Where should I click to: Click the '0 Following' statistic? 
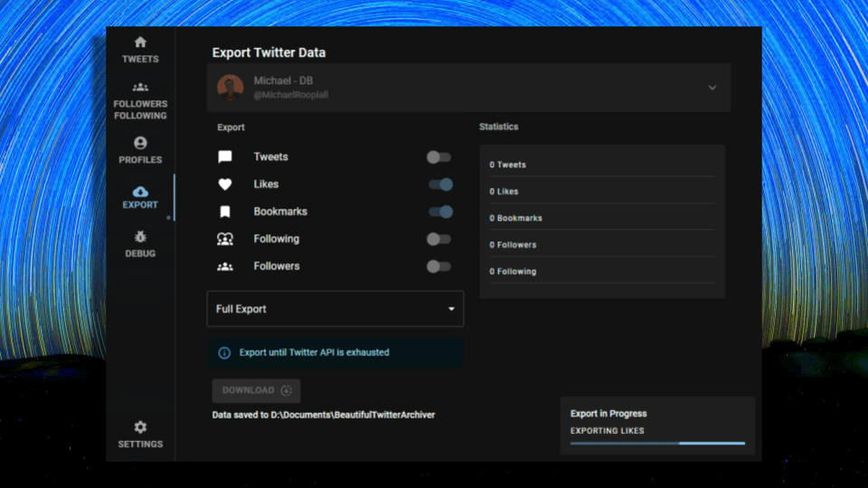pos(513,272)
